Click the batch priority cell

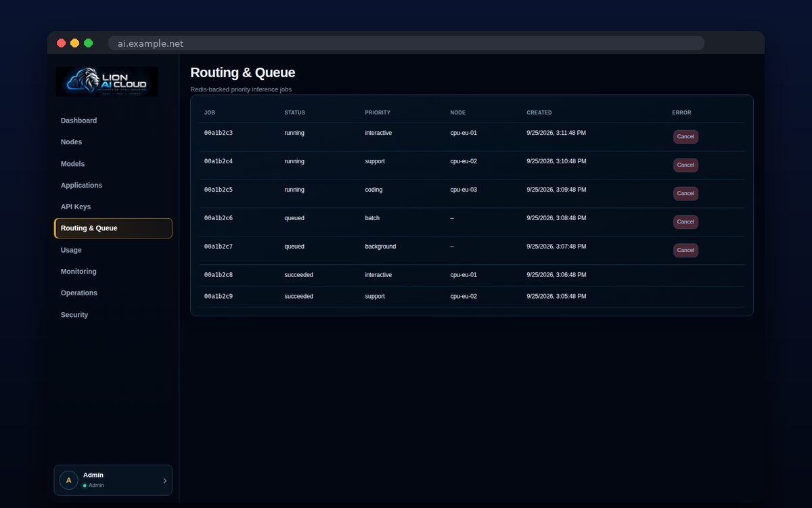tap(372, 218)
